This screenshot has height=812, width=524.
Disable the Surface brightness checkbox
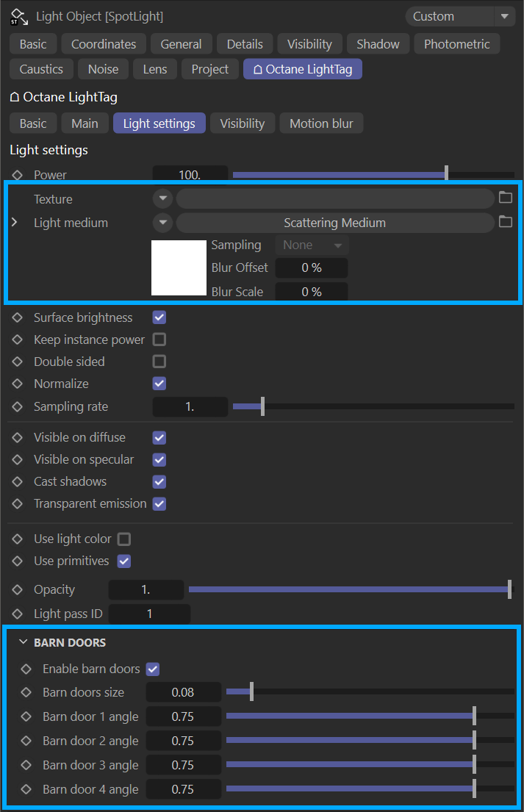pos(159,317)
